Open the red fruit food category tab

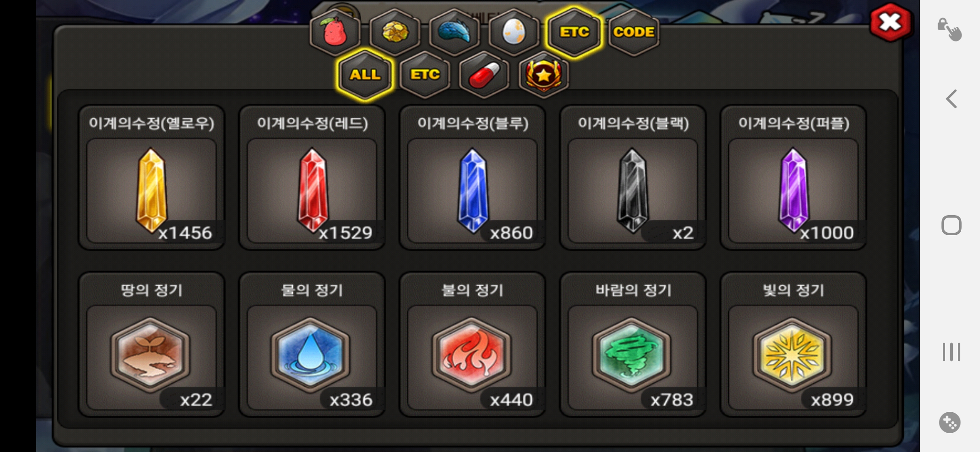(335, 32)
